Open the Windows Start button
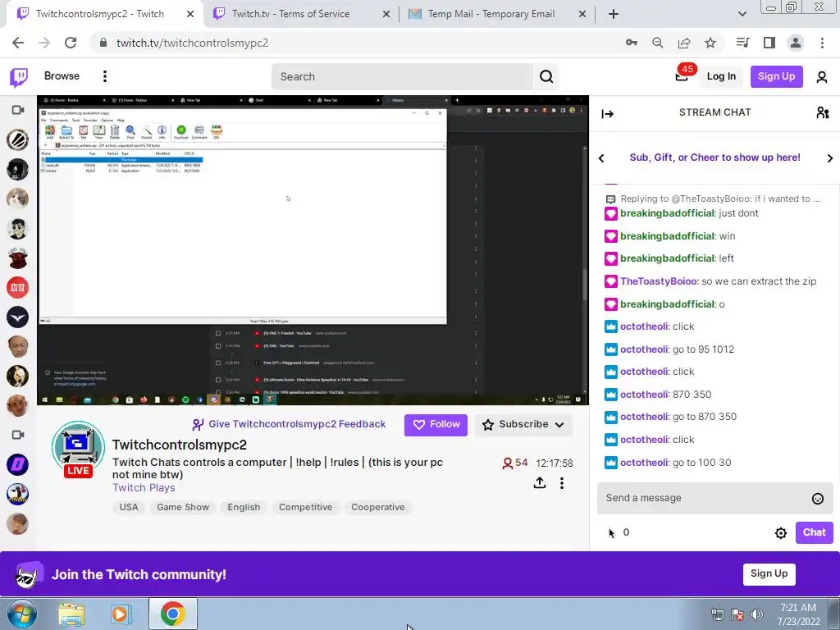Viewport: 840px width, 630px height. (21, 614)
